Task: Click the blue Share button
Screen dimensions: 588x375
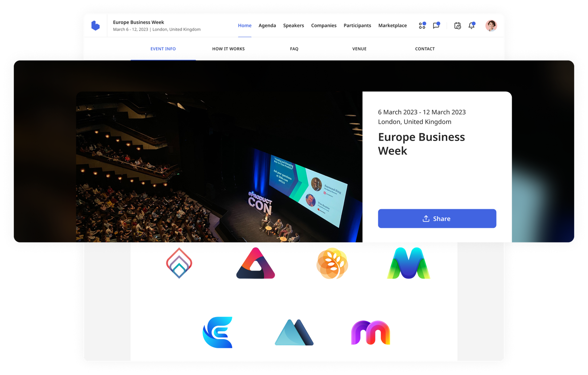Action: 437,218
